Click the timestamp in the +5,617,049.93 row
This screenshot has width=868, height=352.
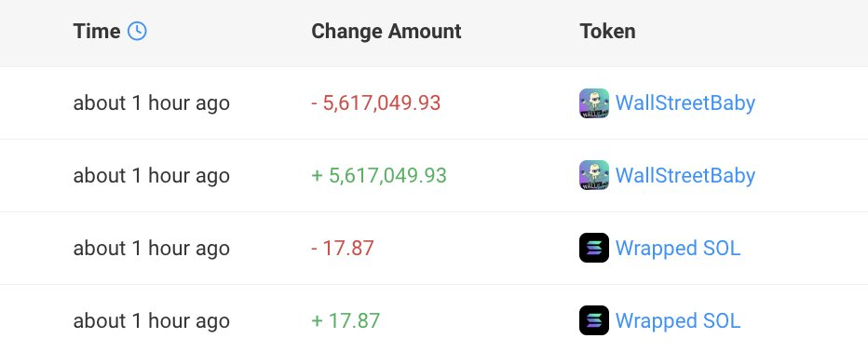pyautogui.click(x=151, y=176)
